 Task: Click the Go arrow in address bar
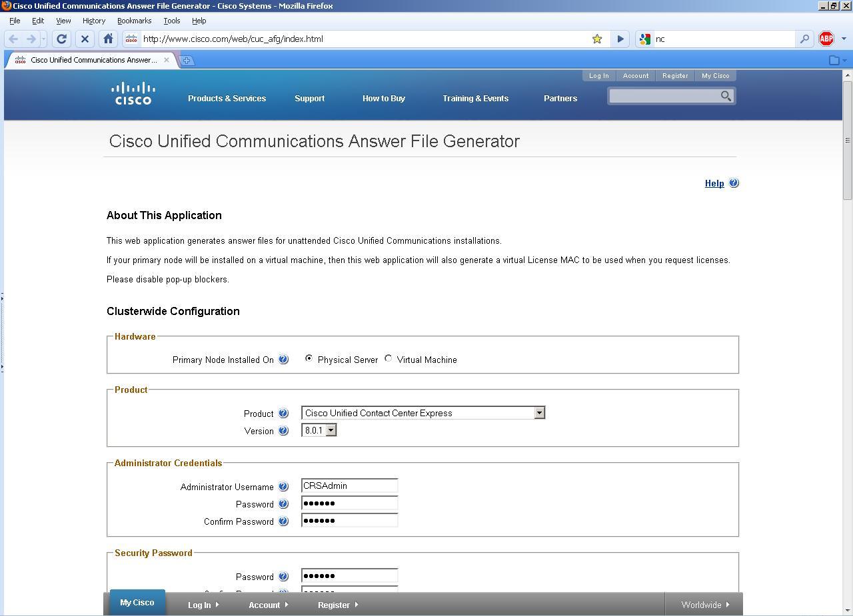pos(620,39)
